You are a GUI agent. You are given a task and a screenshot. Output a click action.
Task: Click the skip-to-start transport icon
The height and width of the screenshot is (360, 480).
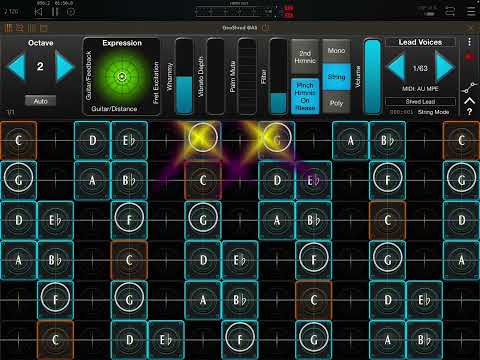[38, 12]
